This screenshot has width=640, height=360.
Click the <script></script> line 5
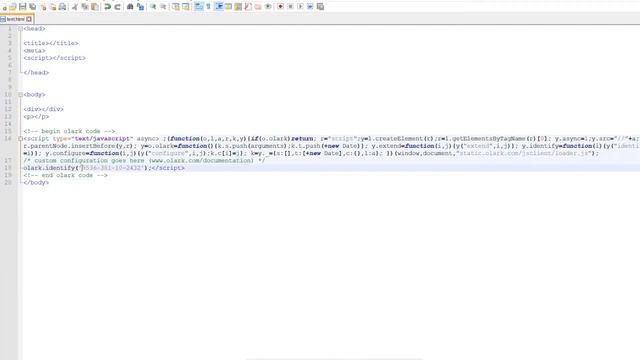point(55,58)
